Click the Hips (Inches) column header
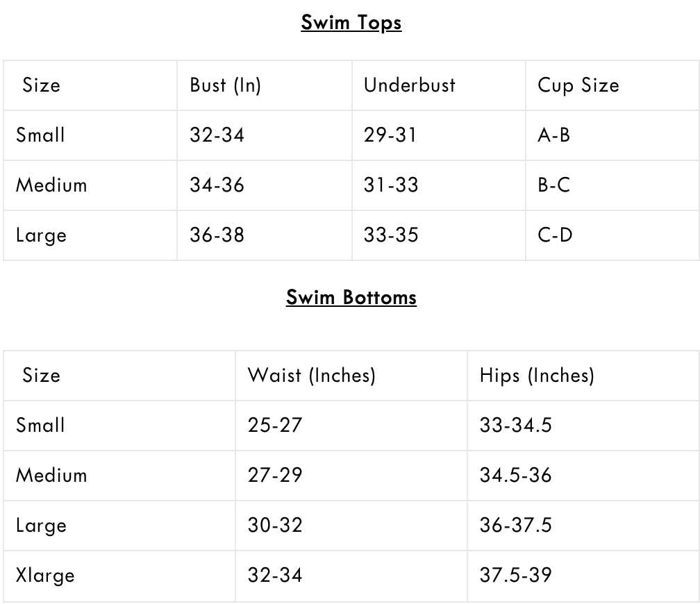The height and width of the screenshot is (604, 700). pyautogui.click(x=536, y=376)
